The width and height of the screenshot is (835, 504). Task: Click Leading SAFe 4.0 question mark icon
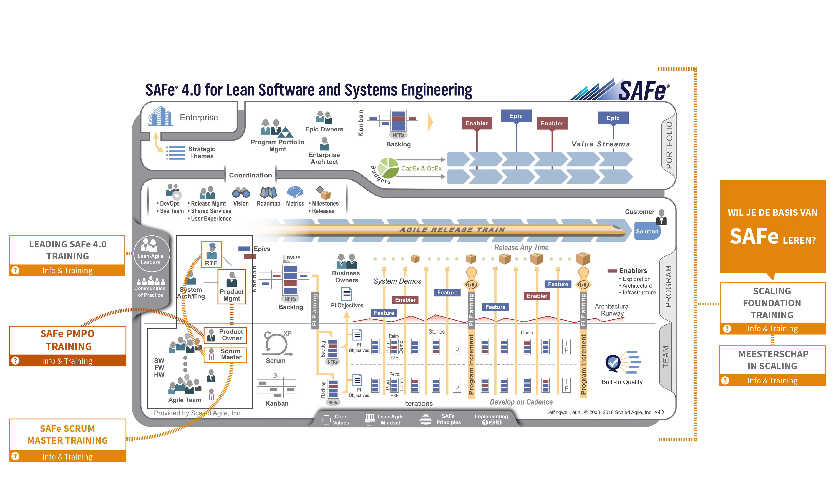(15, 270)
